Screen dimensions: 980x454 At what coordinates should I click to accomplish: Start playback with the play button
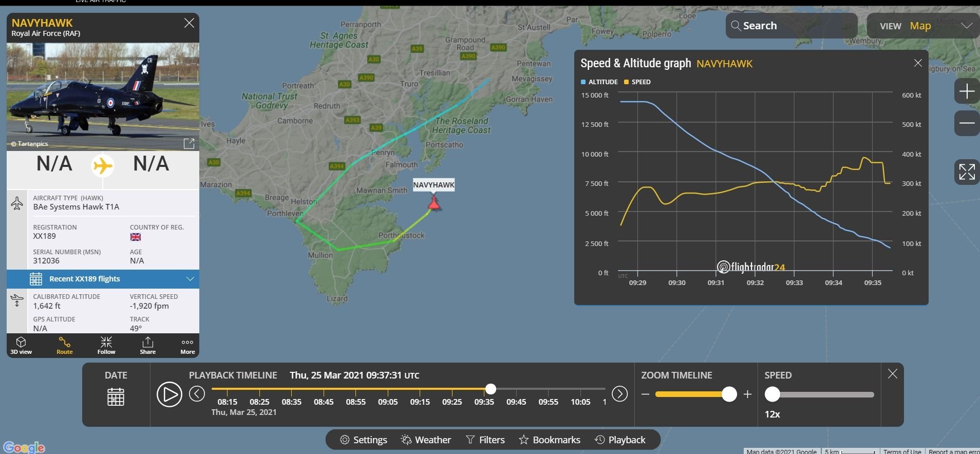point(169,394)
